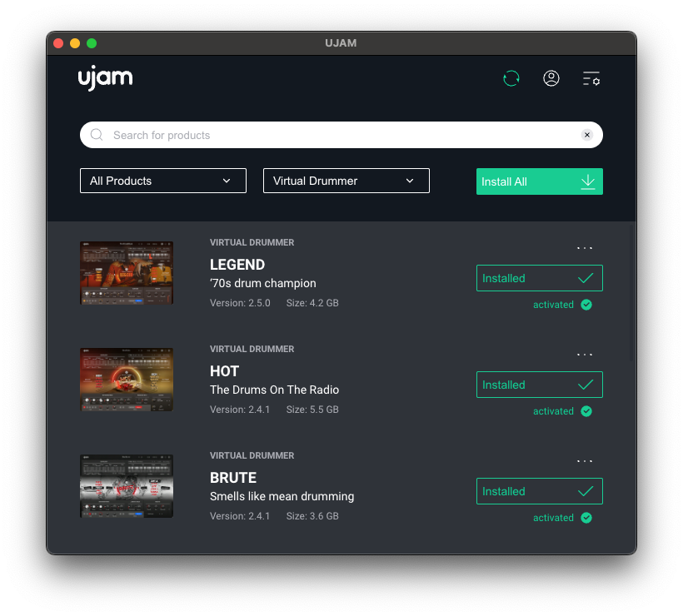Click the Search for products field

(341, 135)
